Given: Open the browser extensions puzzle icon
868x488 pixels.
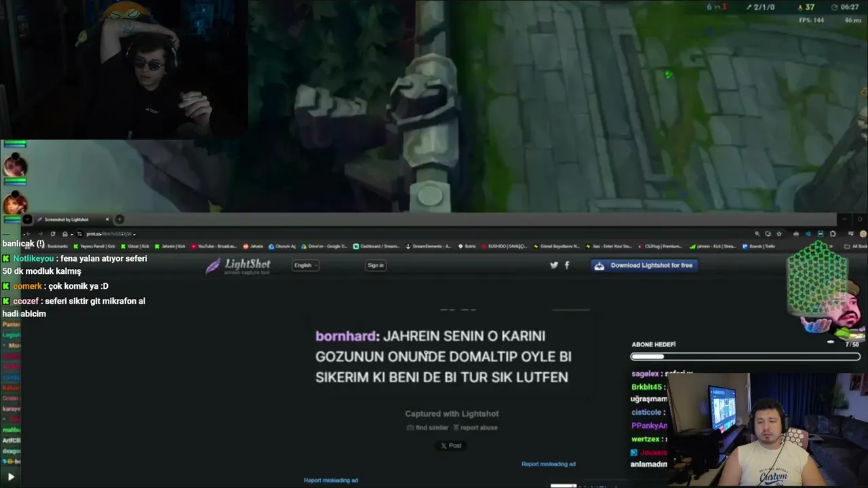Looking at the screenshot, I should (833, 234).
